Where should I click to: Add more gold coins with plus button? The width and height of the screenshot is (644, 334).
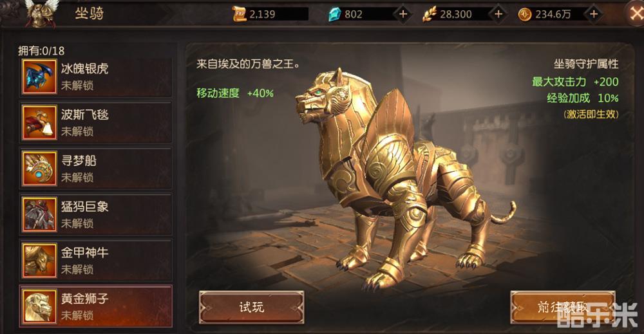594,14
